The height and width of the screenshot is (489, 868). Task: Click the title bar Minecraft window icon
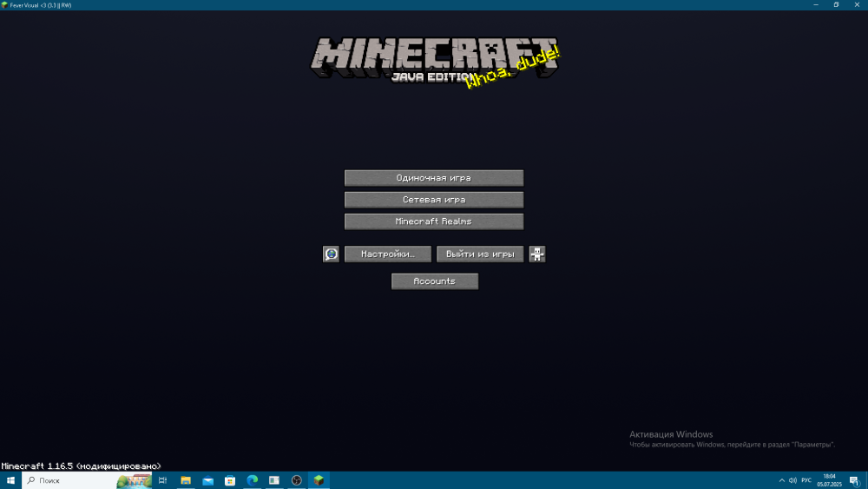(4, 5)
